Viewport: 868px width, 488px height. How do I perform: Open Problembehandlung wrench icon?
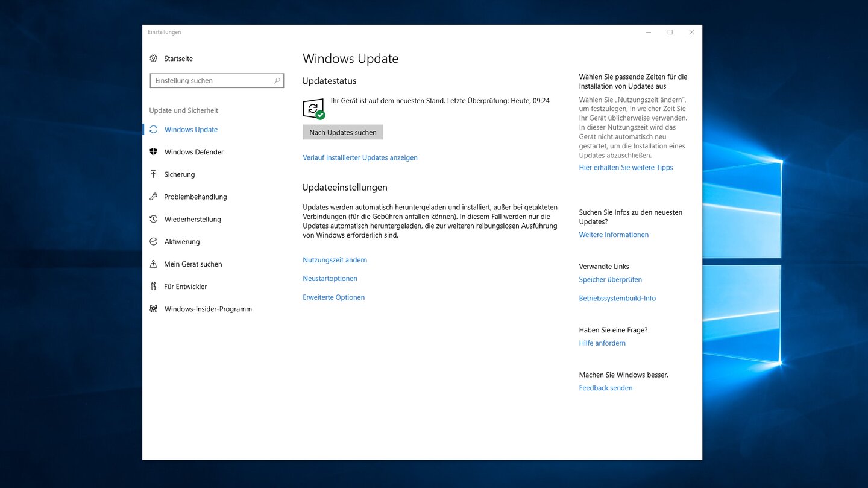(153, 197)
